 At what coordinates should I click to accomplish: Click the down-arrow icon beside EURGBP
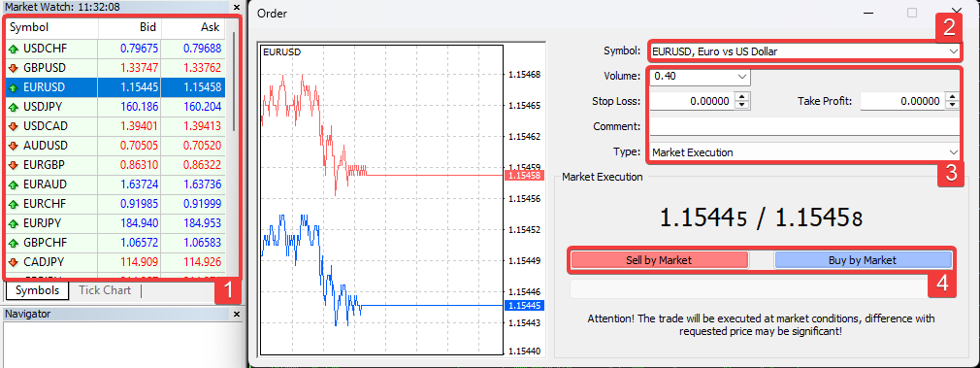pos(14,165)
